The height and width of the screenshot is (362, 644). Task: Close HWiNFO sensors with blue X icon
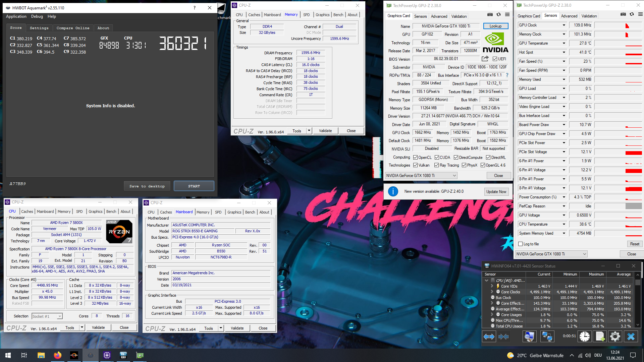[631, 337]
